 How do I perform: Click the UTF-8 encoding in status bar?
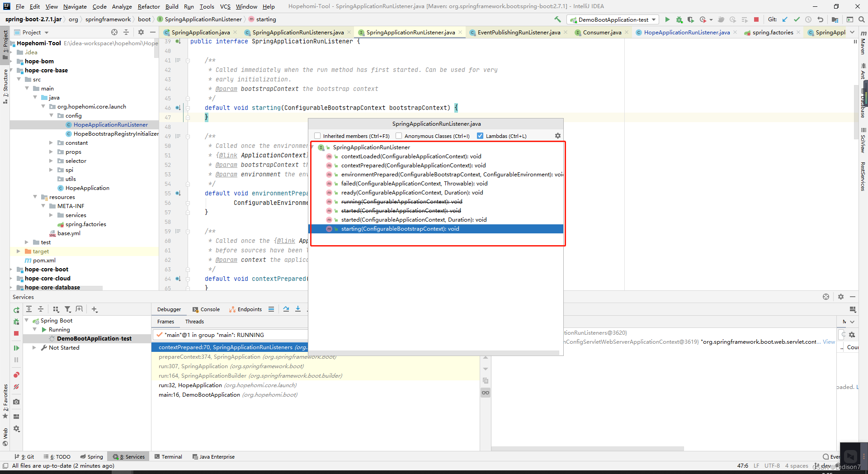pos(772,466)
